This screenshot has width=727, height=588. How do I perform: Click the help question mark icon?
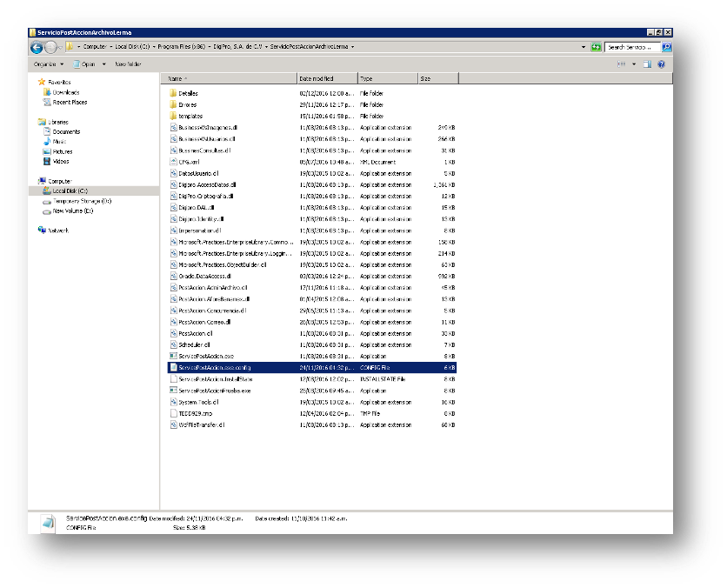coord(660,64)
